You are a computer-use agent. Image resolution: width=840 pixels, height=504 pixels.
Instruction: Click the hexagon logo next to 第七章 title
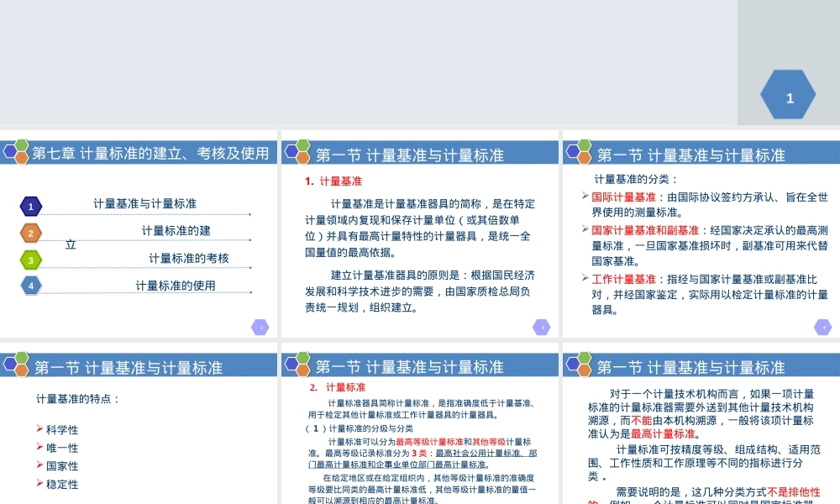[15, 152]
